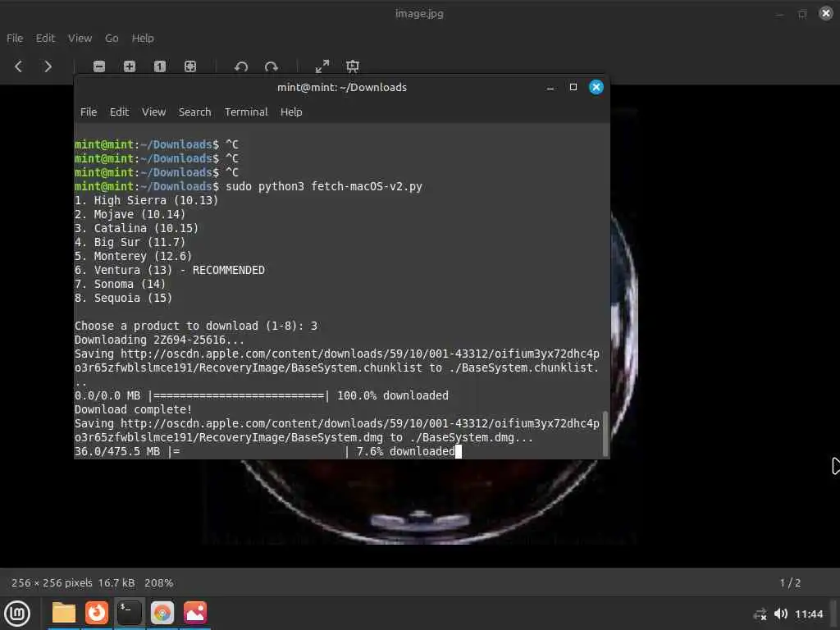The image size is (840, 630).
Task: Click 'Downloading 2Z694-25616...' line
Action: (159, 340)
